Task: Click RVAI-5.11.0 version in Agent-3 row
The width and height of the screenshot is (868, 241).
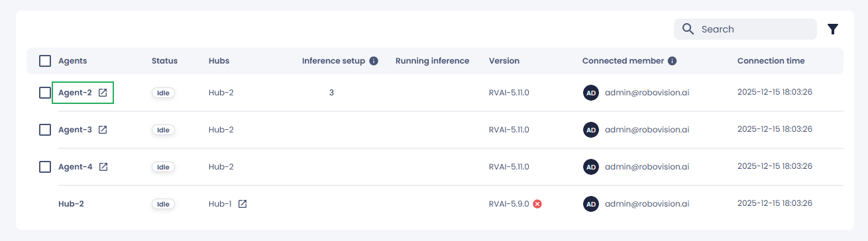Action: click(x=509, y=130)
